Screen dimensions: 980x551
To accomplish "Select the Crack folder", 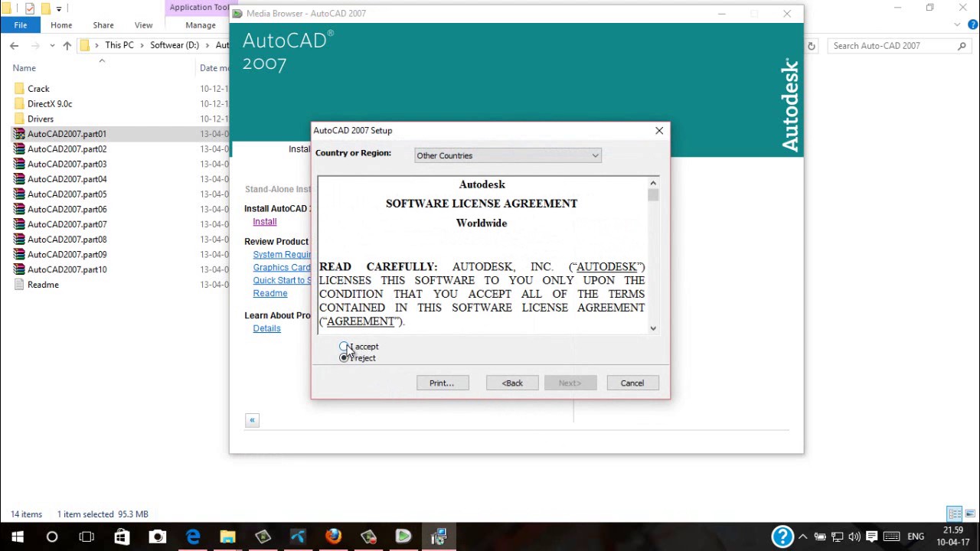I will pyautogui.click(x=38, y=89).
